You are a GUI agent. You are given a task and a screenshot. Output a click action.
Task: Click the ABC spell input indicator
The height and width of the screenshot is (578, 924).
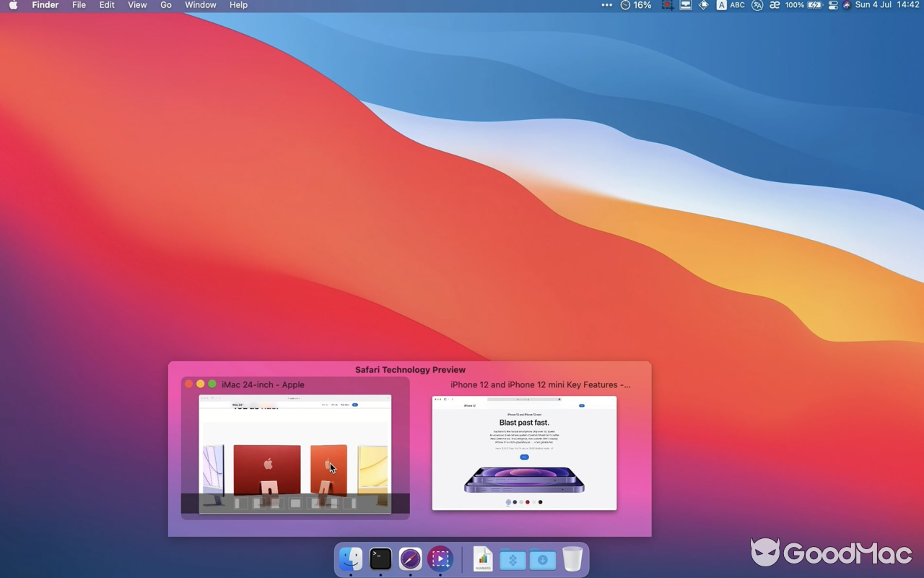pyautogui.click(x=736, y=5)
